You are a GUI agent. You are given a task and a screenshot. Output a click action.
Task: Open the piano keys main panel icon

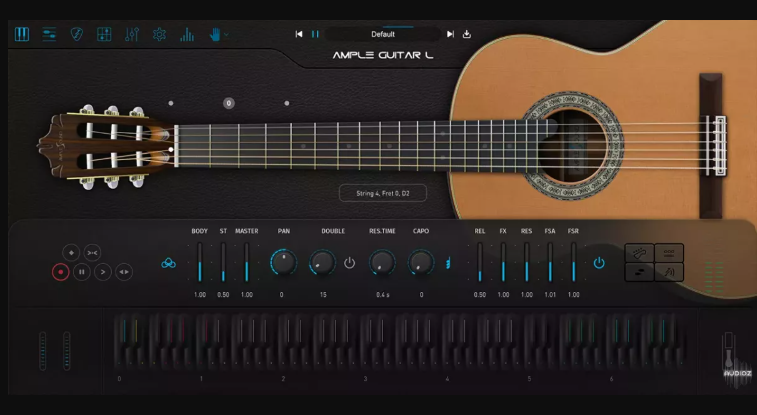tap(21, 34)
